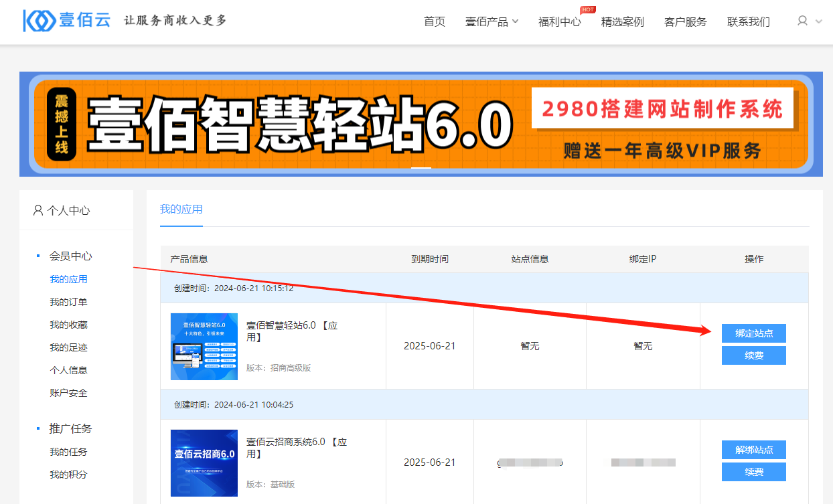The image size is (833, 504).
Task: Click the 版本：招商高级版 text
Action: [x=279, y=367]
